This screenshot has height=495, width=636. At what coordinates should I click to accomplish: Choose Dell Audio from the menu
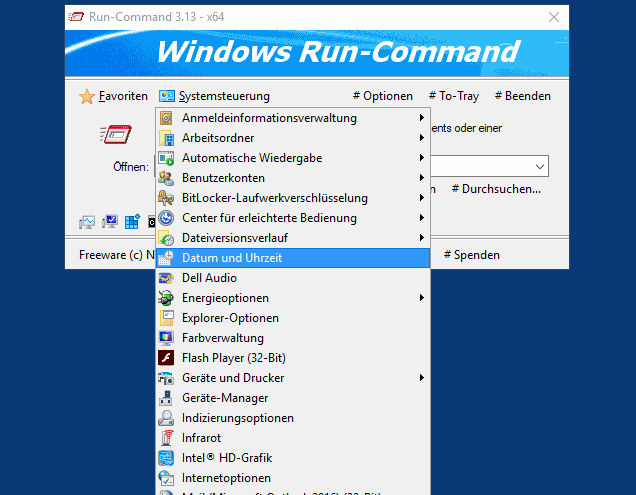293,278
